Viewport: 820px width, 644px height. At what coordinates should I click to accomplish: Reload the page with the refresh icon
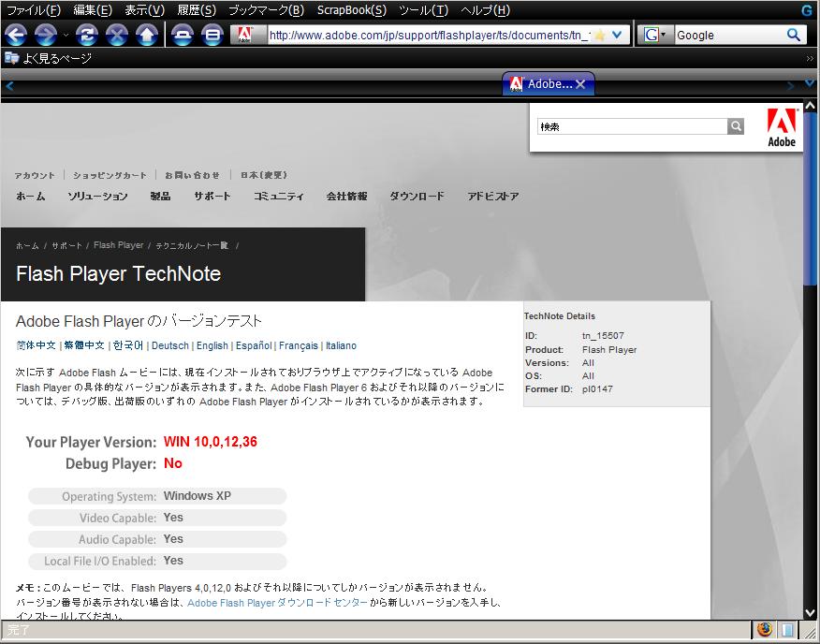[87, 35]
